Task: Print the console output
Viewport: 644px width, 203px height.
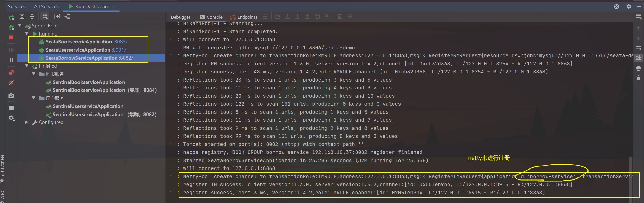Action: [639, 68]
